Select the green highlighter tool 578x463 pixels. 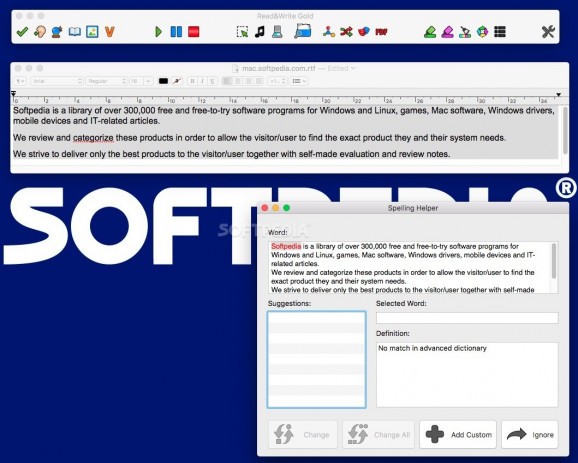tap(430, 32)
